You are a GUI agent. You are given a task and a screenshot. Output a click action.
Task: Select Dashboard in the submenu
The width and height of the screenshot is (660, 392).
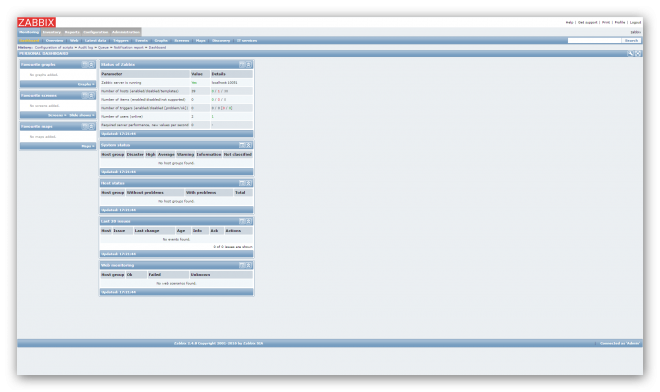click(29, 40)
